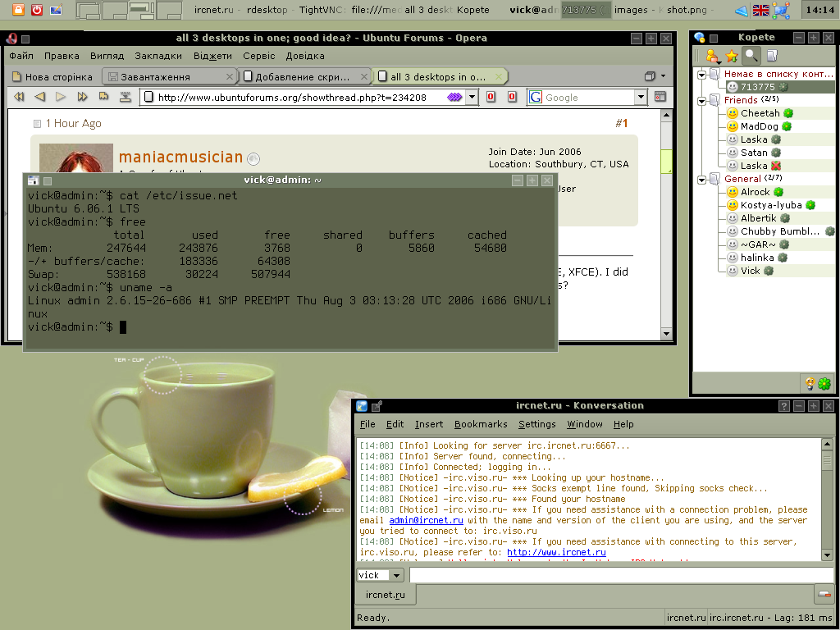Open the Bookmarks menu in Konversation

(x=481, y=424)
